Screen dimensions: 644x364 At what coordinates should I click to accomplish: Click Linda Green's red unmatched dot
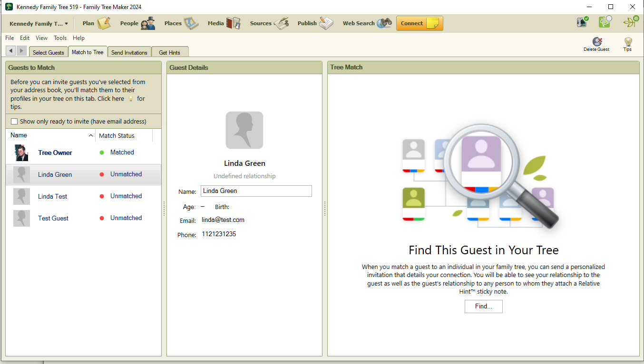(102, 174)
